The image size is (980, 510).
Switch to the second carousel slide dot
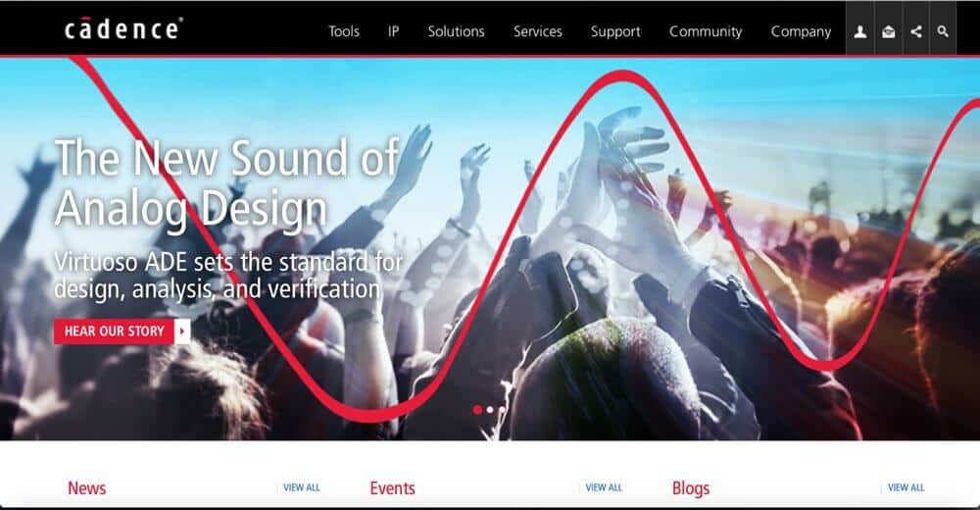[490, 410]
